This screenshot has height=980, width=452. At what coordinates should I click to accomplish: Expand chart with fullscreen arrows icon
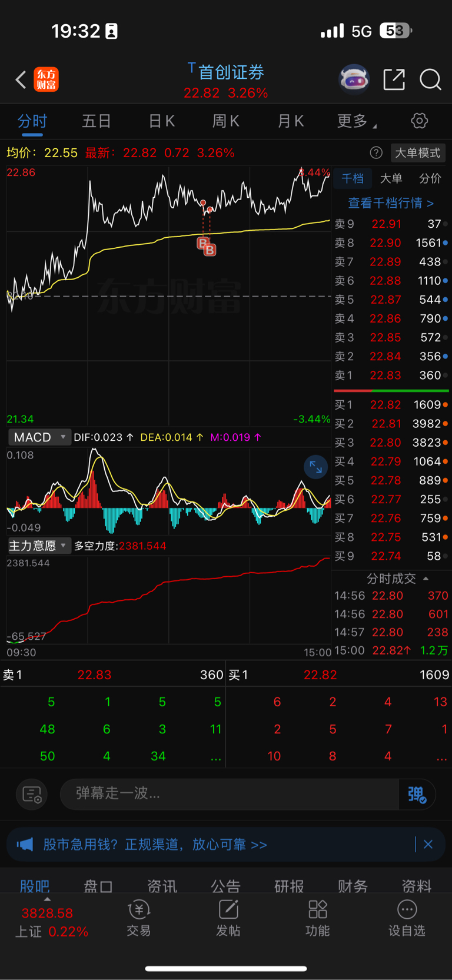click(x=315, y=467)
